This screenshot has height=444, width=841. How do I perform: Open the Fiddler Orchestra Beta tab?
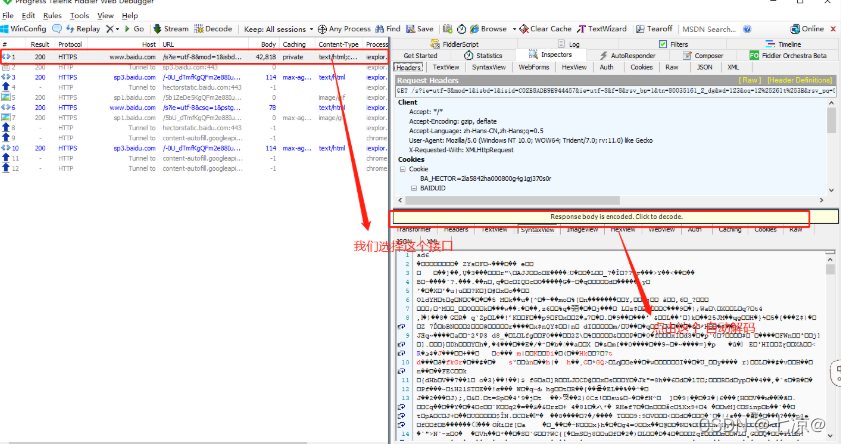[x=788, y=55]
